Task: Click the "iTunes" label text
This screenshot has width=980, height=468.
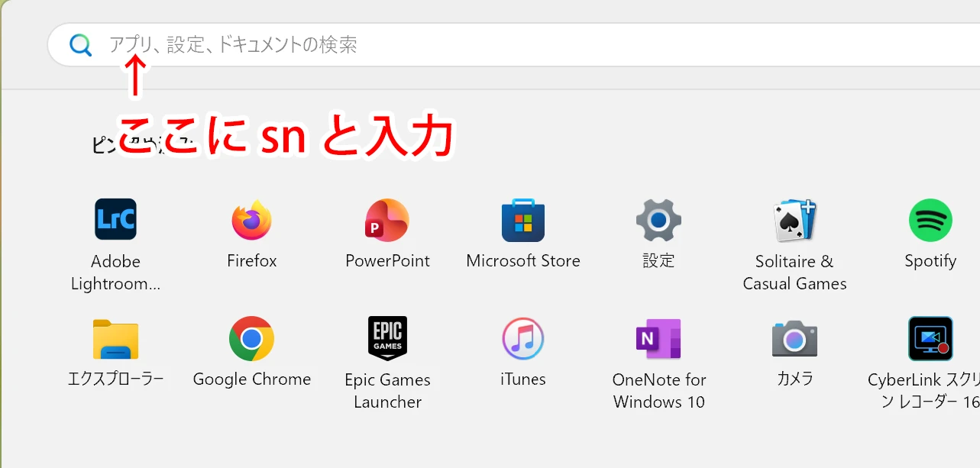Action: click(x=523, y=379)
